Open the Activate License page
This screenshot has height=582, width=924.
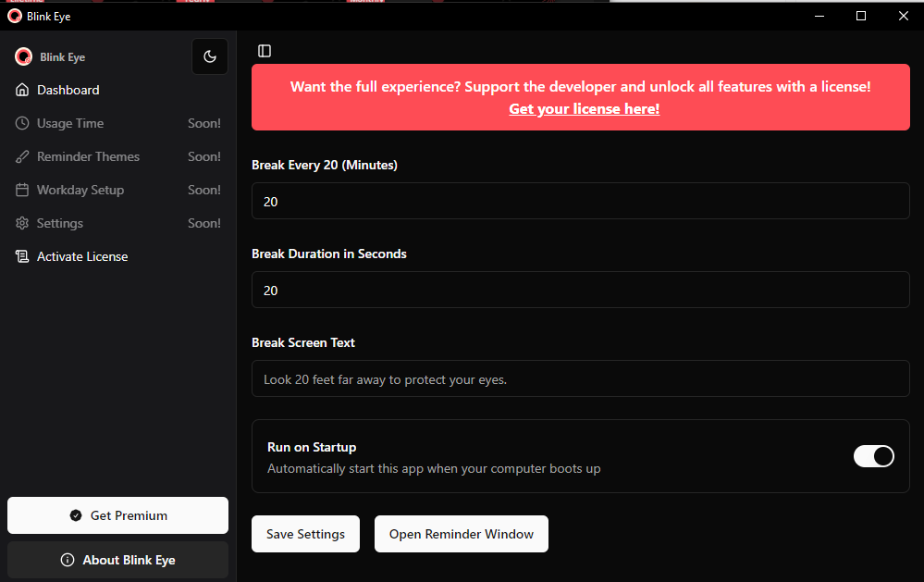click(x=82, y=256)
